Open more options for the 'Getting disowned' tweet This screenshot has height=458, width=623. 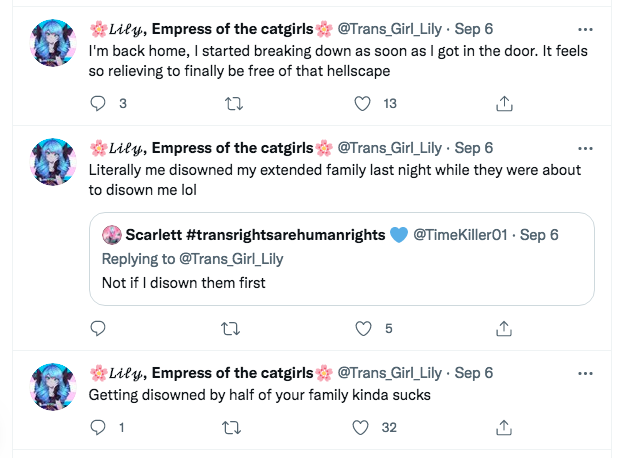point(585,373)
